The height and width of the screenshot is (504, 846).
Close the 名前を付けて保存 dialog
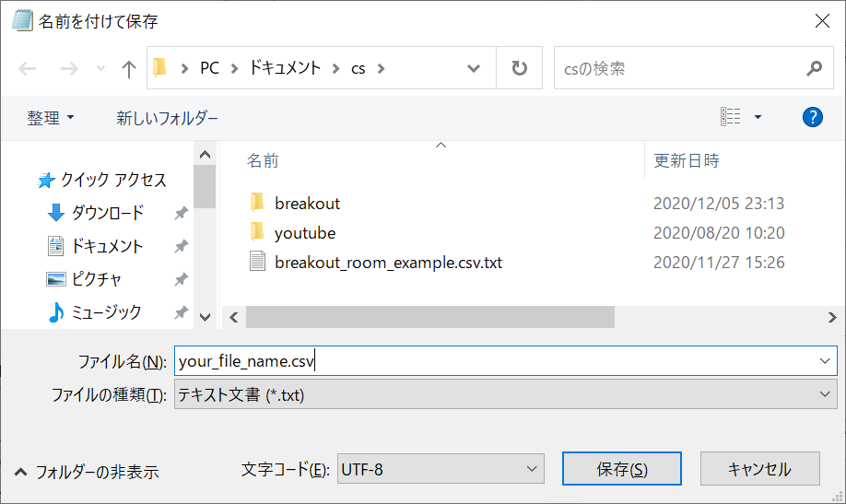822,21
